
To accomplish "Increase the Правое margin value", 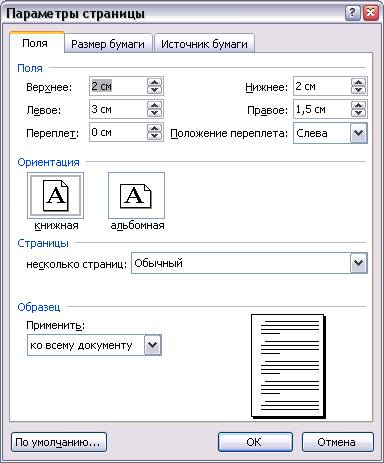I will click(358, 105).
